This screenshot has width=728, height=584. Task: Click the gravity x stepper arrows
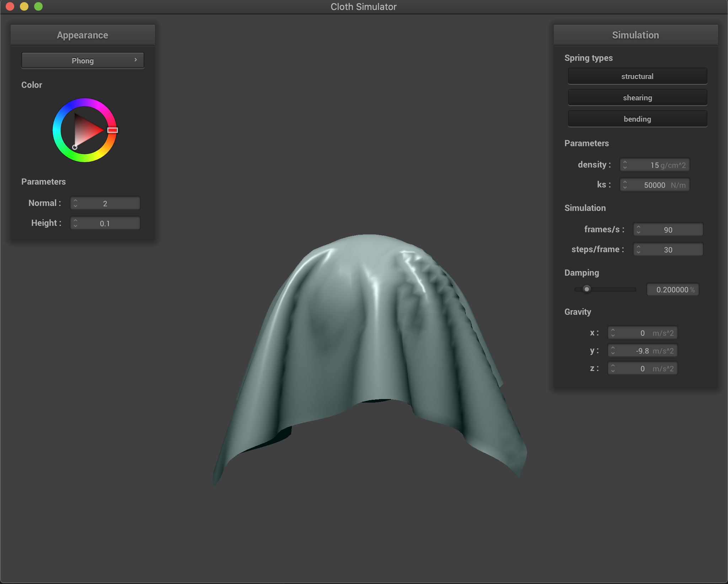point(613,333)
